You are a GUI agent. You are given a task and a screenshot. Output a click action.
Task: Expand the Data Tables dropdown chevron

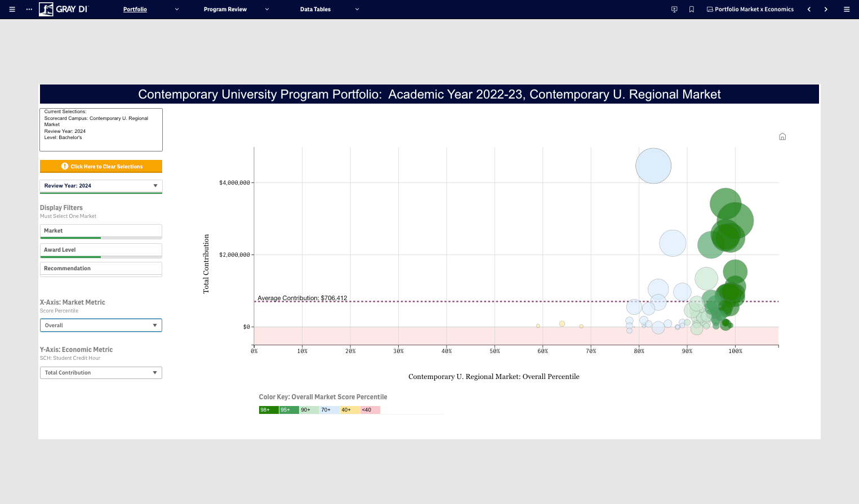357,10
